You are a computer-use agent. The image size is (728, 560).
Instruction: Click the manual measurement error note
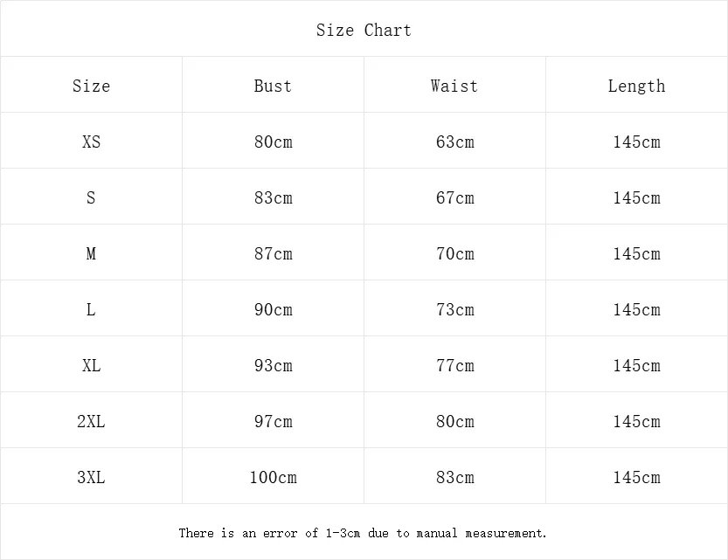point(363,532)
